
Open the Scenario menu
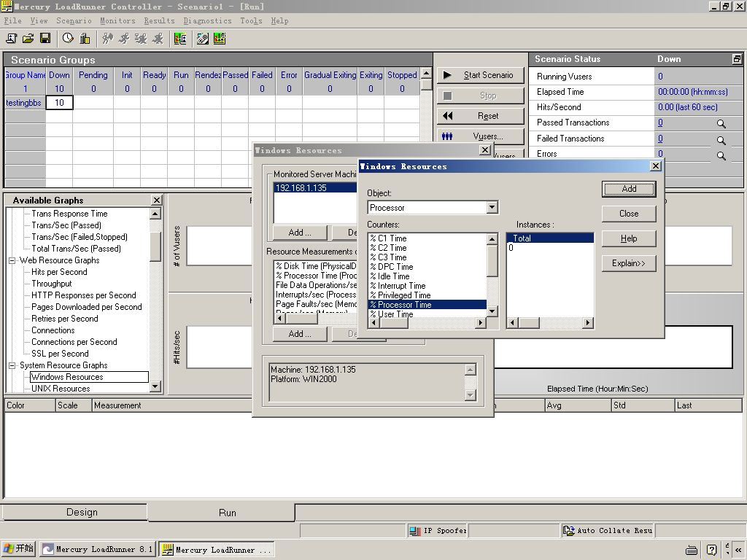(74, 20)
